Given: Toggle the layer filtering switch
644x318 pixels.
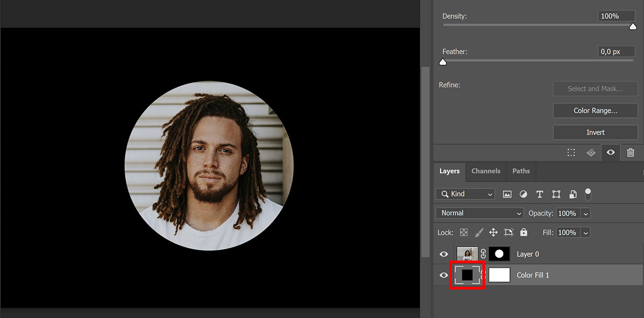Looking at the screenshot, I should 588,194.
